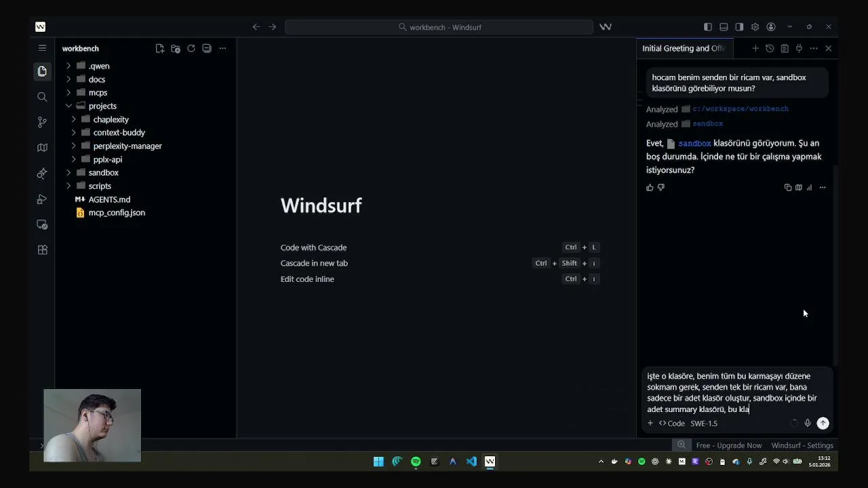The image size is (868, 488).
Task: Open Remote Explorer view in activity bar
Action: pos(42,224)
